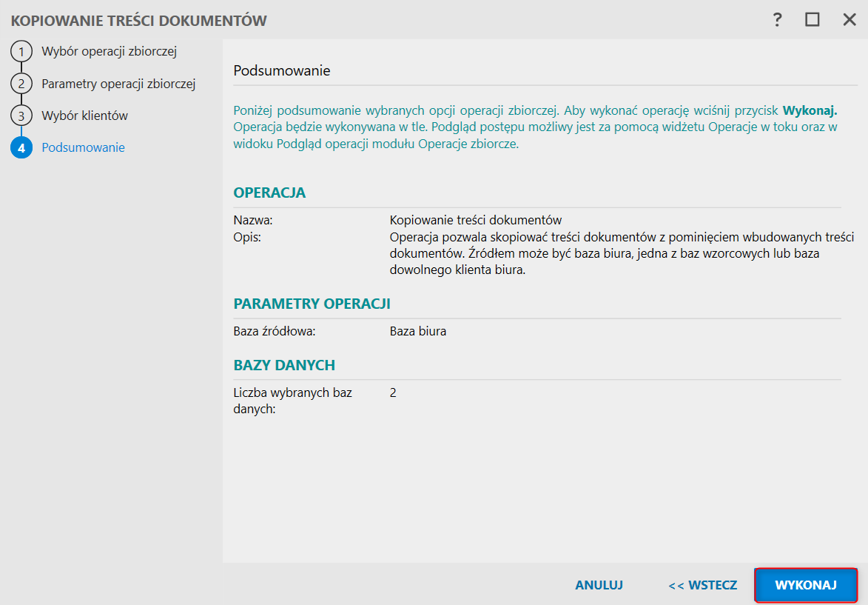The image size is (868, 605).
Task: Click the OPERACJA section header
Action: coord(269,193)
